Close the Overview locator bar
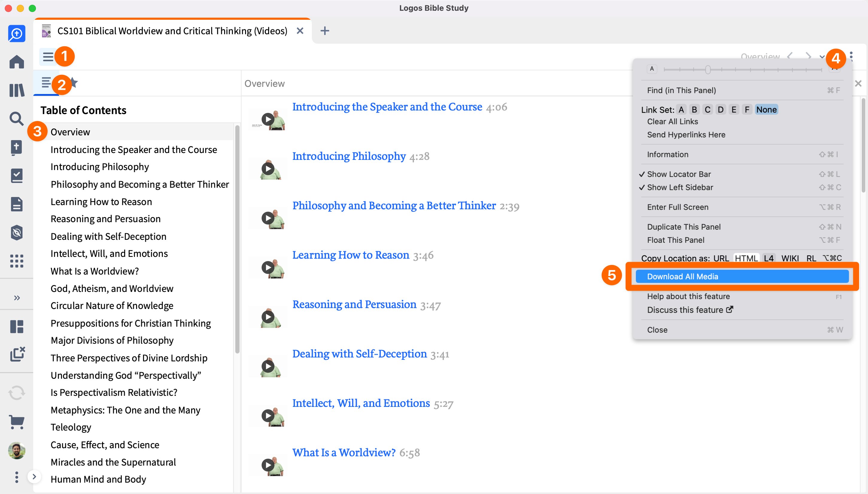Image resolution: width=868 pixels, height=494 pixels. click(858, 84)
